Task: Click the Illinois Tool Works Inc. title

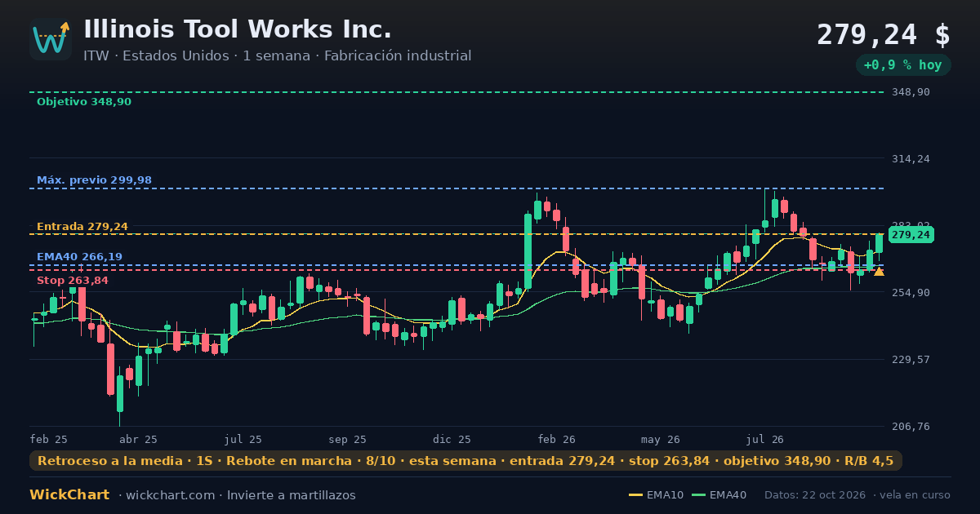Action: (238, 29)
